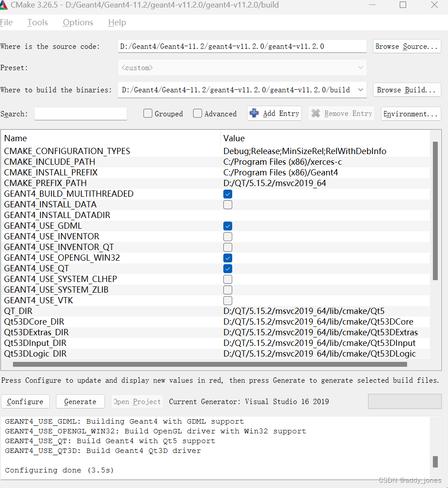Image resolution: width=448 pixels, height=488 pixels.
Task: Uncheck GEANT4_BUILD_MULTITHREADED option
Action: point(228,194)
